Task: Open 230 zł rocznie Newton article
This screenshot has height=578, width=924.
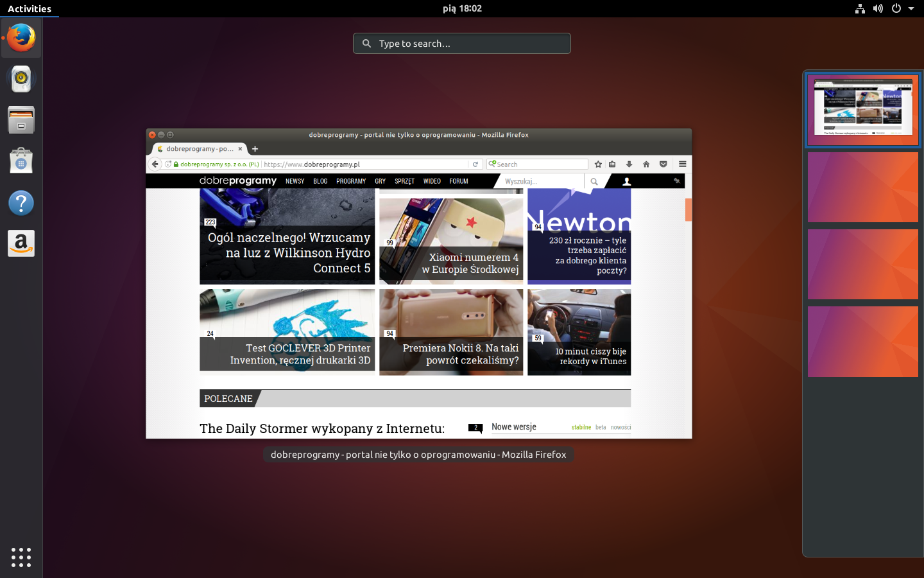Action: [579, 236]
